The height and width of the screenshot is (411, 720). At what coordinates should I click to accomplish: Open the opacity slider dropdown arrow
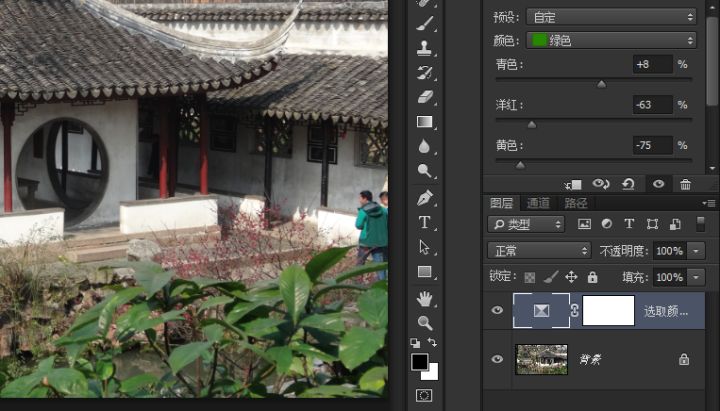[x=696, y=251]
